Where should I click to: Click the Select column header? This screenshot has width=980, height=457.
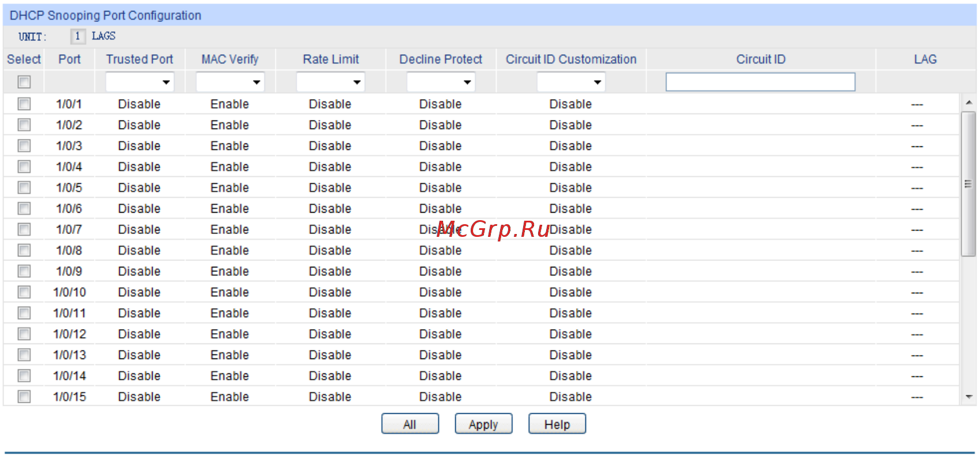[24, 59]
